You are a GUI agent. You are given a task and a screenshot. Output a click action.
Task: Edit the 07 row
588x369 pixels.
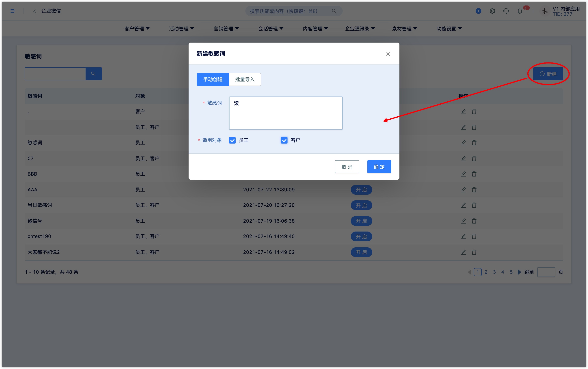(x=463, y=159)
